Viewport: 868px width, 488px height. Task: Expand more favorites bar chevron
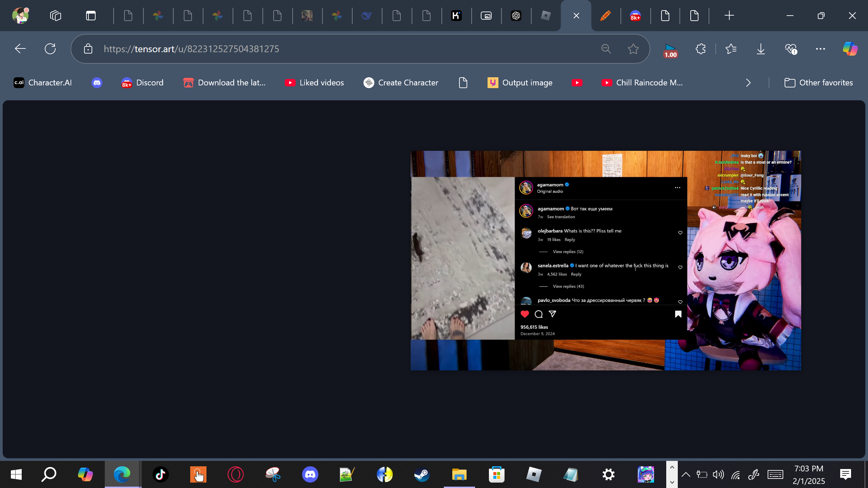point(748,83)
